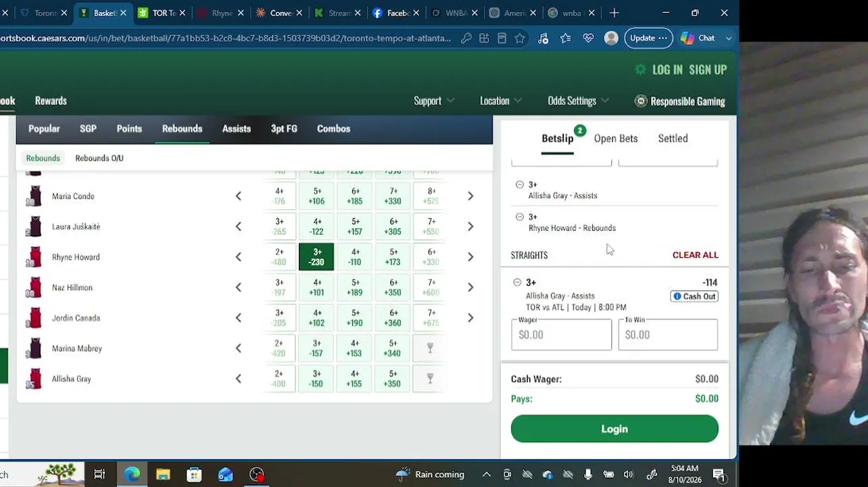Show previous rebound lines for Naz Hillmon

(x=238, y=287)
